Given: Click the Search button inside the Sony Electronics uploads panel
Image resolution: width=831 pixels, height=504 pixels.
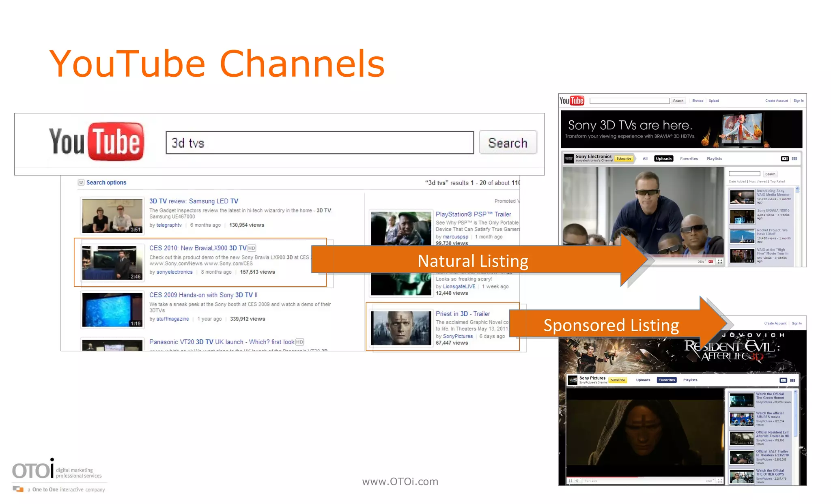Looking at the screenshot, I should tap(770, 174).
